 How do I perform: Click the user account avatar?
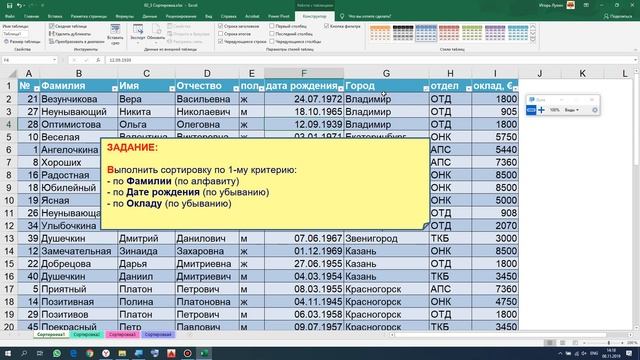571,5
